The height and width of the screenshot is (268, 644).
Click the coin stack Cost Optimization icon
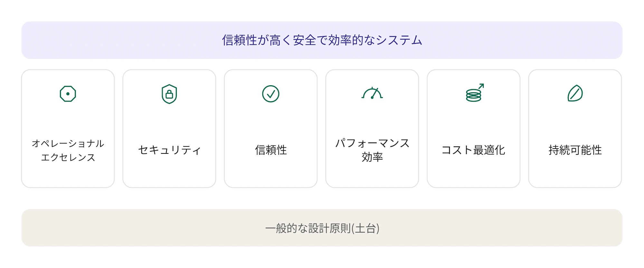tap(475, 93)
